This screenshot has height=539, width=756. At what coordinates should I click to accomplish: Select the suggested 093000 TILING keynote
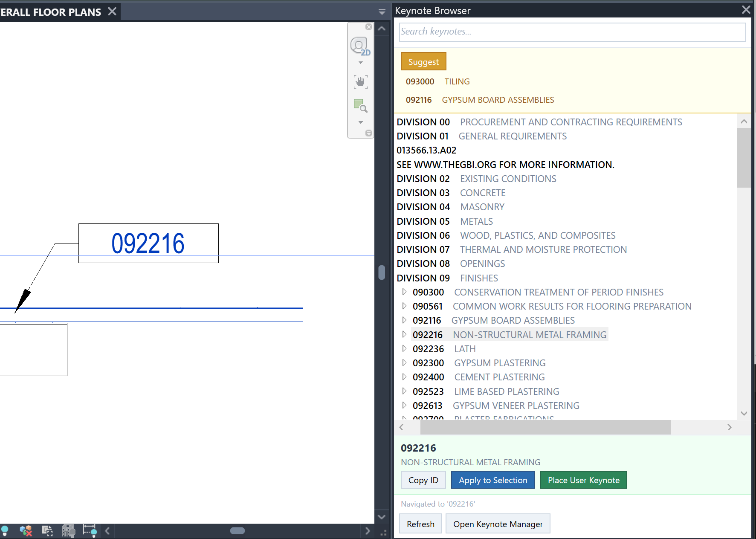[x=437, y=81]
